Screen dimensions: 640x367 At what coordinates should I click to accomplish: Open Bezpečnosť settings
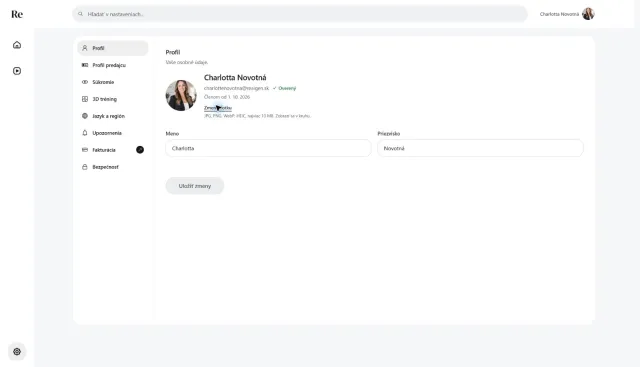click(x=113, y=167)
